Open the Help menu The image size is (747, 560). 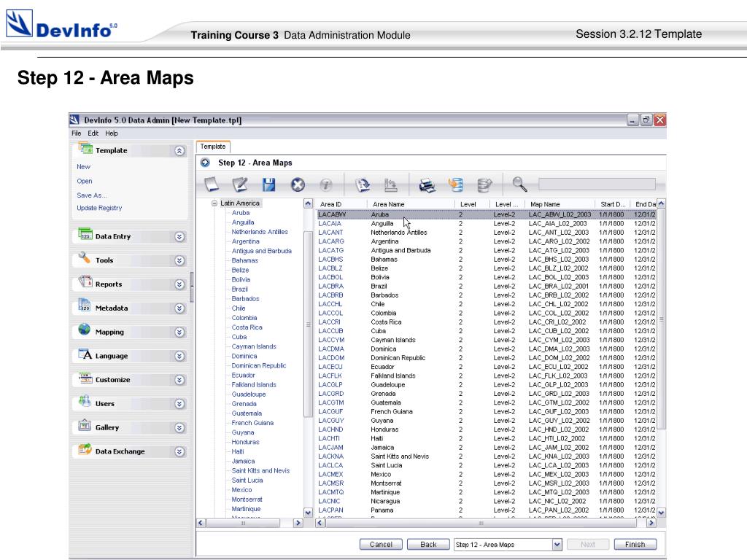click(x=112, y=133)
